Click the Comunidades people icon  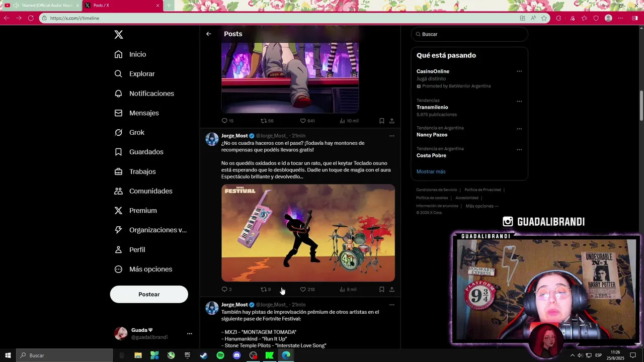tap(118, 191)
